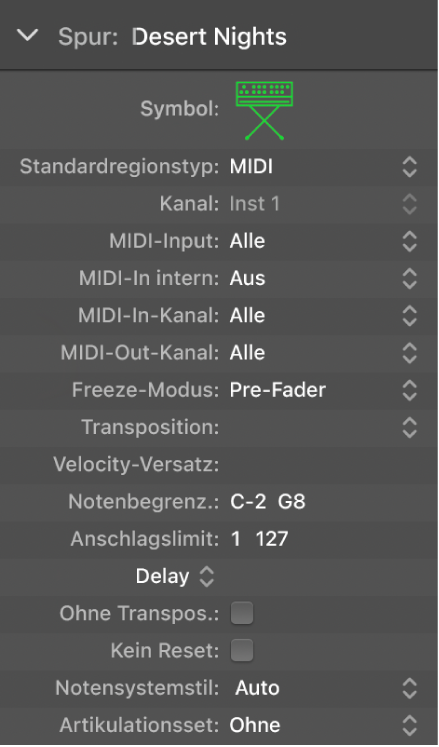Click the G8 upper note limit
439x747 pixels.
292,502
